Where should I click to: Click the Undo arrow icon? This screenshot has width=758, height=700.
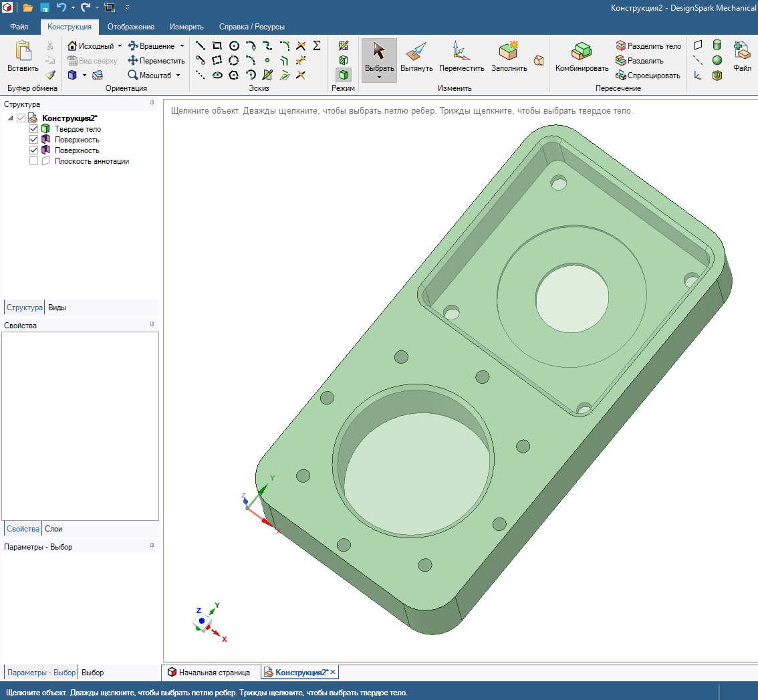click(61, 7)
